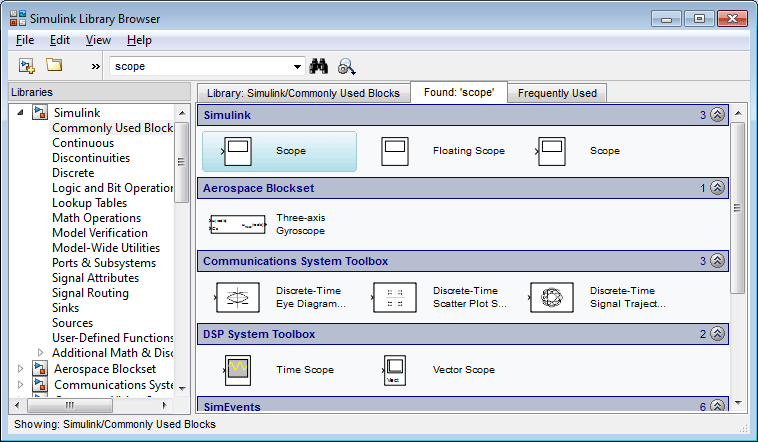Click the new model toolbar icon
The height and width of the screenshot is (442, 758).
coord(27,66)
